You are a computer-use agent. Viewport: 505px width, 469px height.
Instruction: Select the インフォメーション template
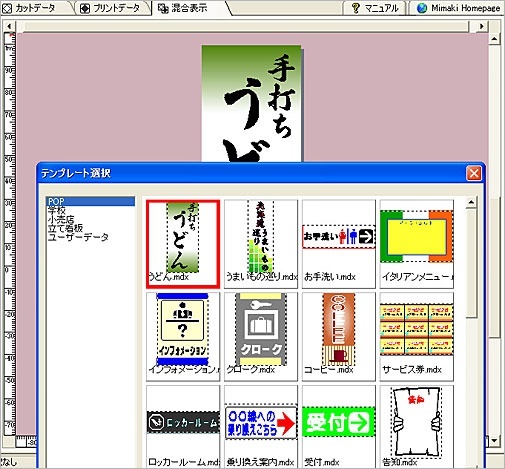tap(183, 337)
